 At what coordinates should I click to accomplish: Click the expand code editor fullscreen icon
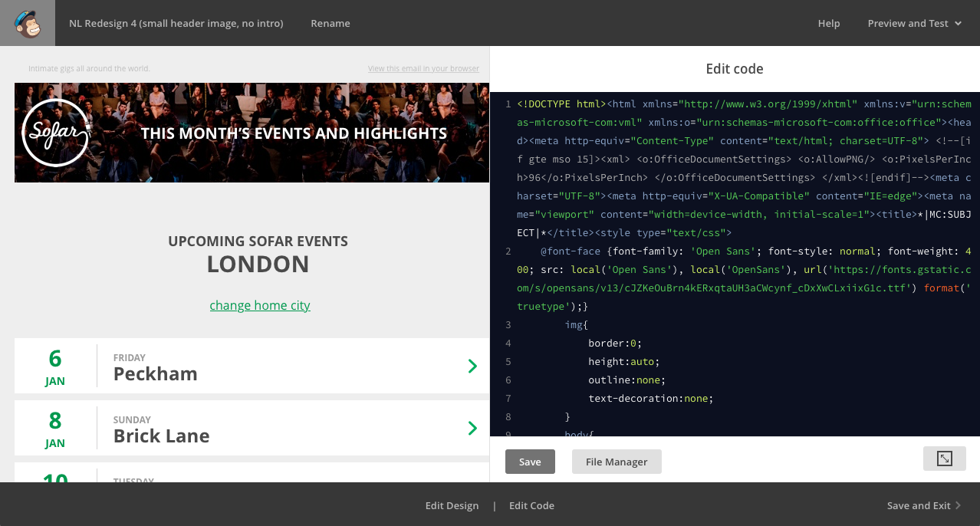[x=944, y=459]
